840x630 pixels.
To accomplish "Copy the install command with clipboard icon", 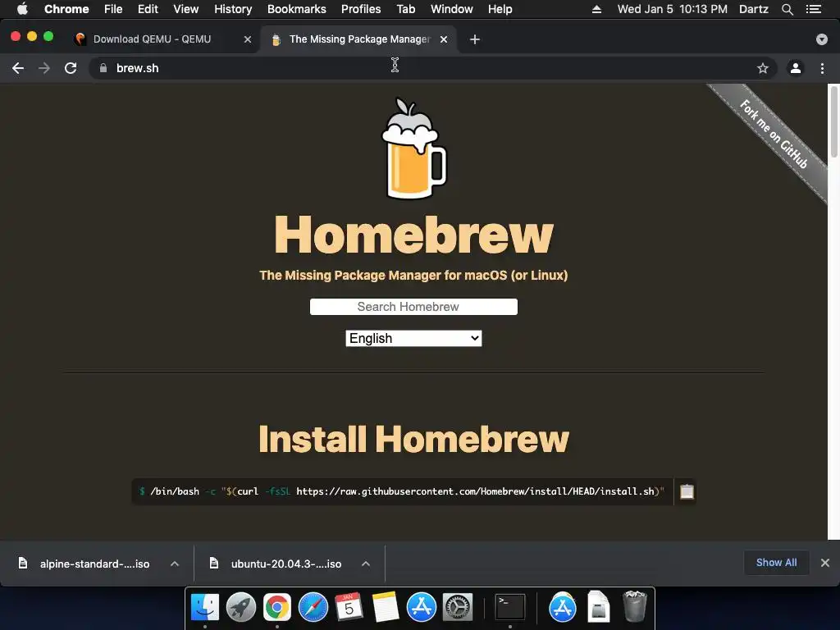I will [x=687, y=491].
